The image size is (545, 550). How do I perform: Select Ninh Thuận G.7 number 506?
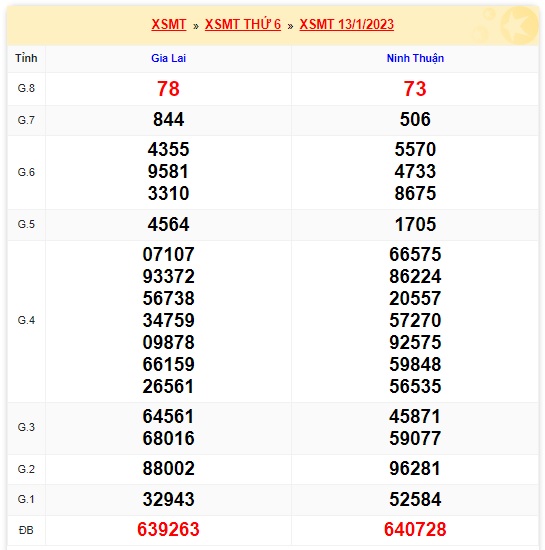tap(415, 120)
